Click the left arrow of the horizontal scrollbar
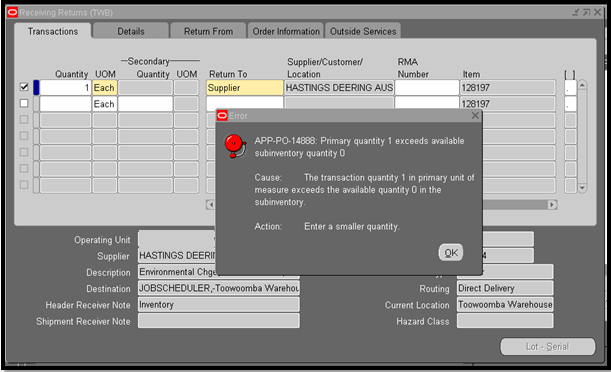The width and height of the screenshot is (611, 372). tap(211, 205)
